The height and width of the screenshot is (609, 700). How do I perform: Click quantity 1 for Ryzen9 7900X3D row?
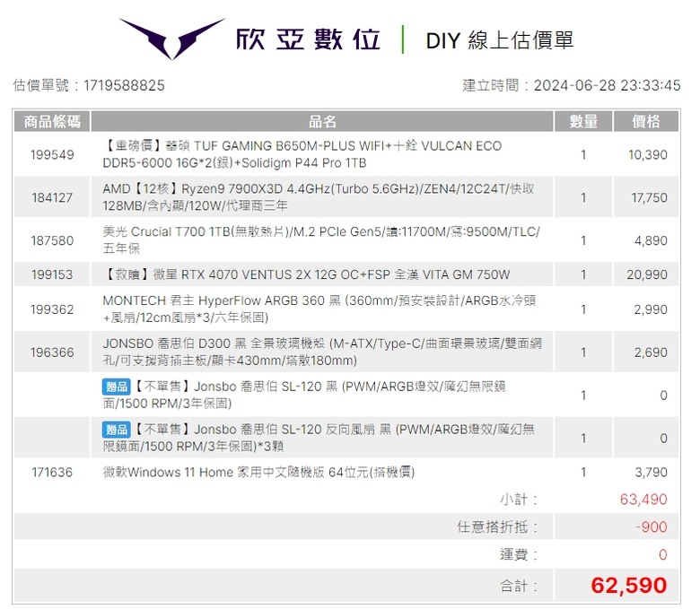coord(583,197)
